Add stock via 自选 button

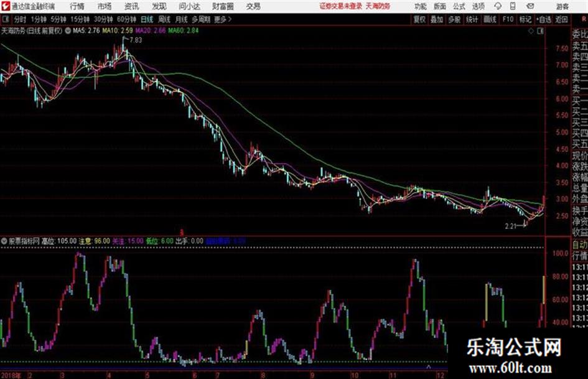pos(543,19)
